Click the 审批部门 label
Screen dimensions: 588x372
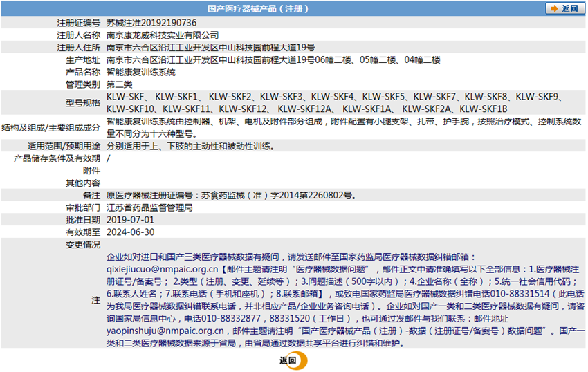click(x=83, y=207)
